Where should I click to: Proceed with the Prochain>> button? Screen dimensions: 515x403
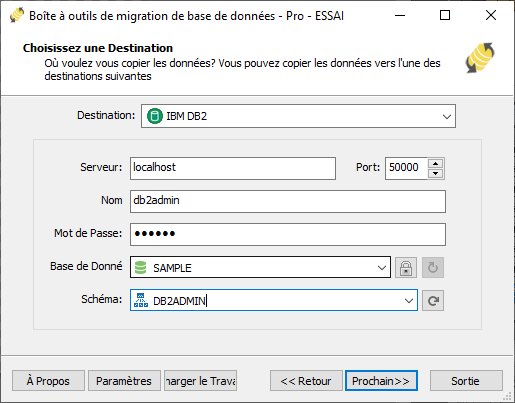[381, 380]
